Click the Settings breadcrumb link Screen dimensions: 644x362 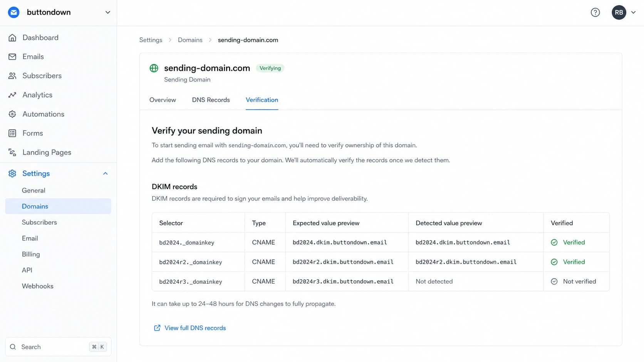[x=151, y=40]
